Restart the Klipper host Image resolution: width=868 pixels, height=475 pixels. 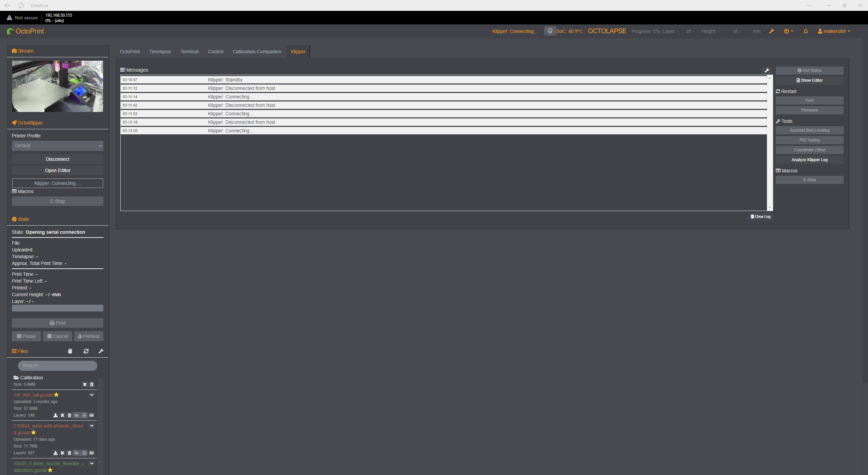[809, 100]
